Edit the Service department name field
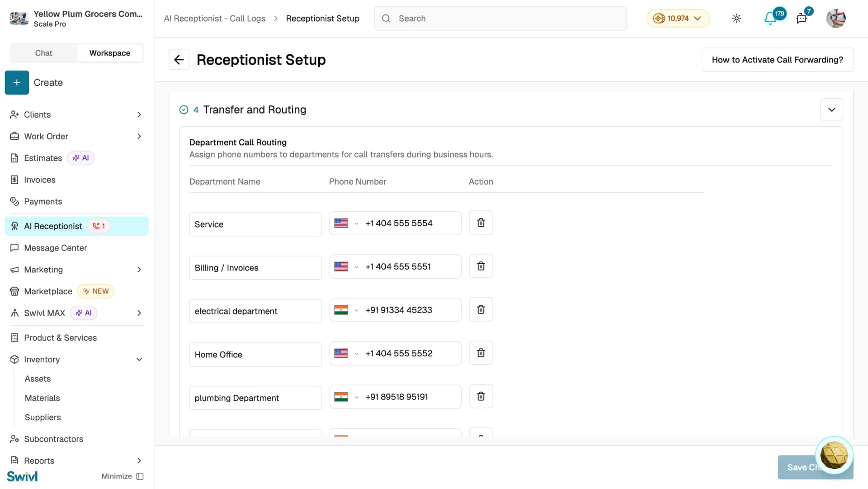The image size is (868, 489). pos(255,224)
